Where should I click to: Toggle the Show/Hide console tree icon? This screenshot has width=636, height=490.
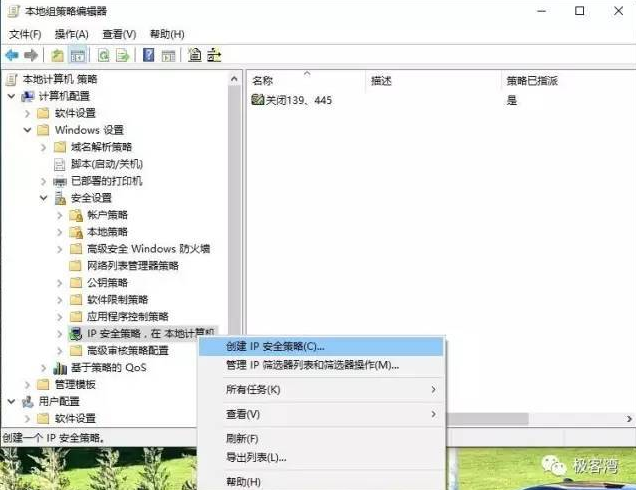78,55
